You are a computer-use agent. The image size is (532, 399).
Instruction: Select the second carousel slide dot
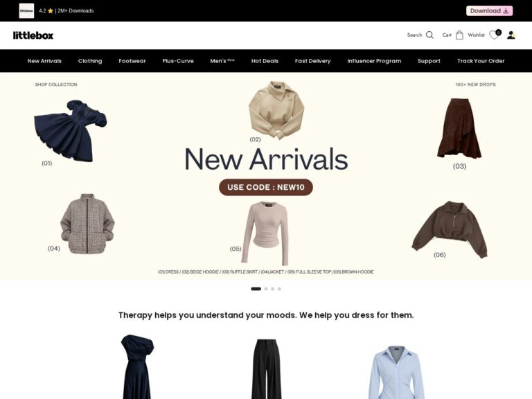click(x=266, y=289)
